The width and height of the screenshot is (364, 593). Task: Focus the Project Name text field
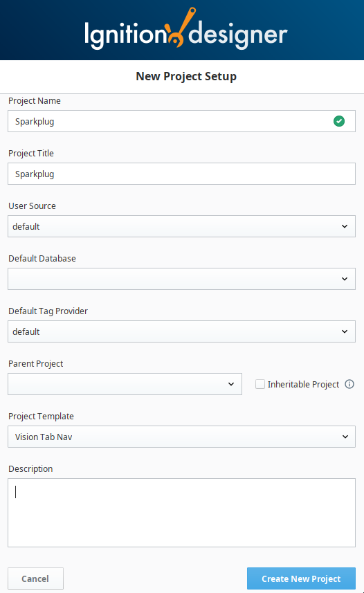pyautogui.click(x=181, y=121)
